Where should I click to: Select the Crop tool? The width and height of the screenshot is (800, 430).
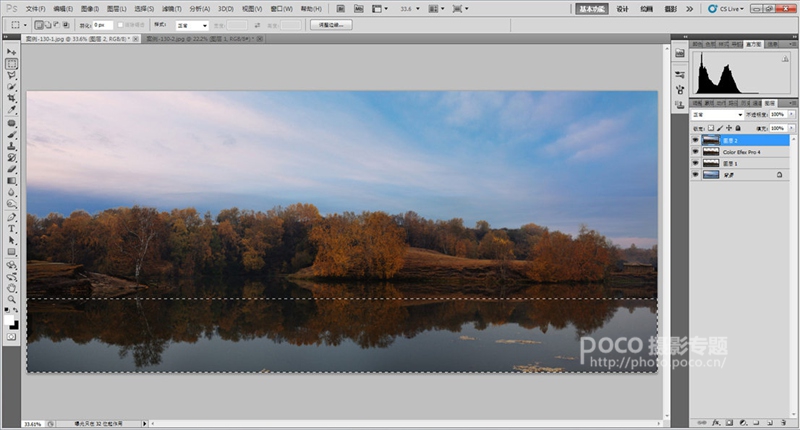[11, 98]
